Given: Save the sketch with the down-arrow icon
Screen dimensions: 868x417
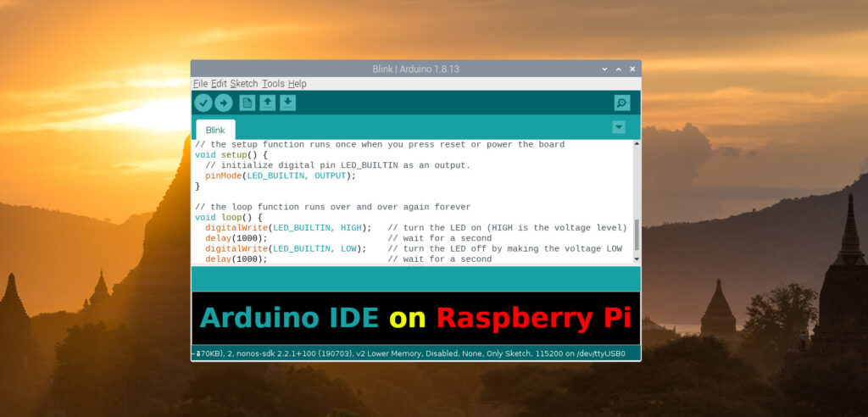Looking at the screenshot, I should tap(288, 103).
